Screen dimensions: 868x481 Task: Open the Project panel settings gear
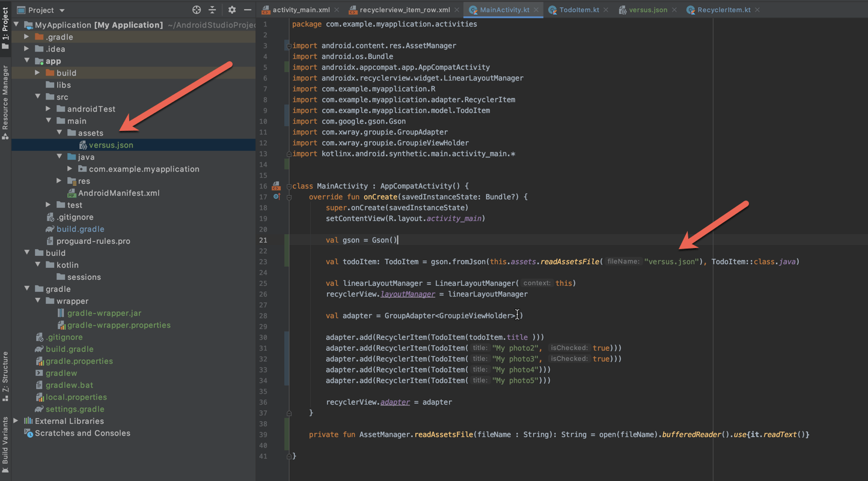click(231, 10)
